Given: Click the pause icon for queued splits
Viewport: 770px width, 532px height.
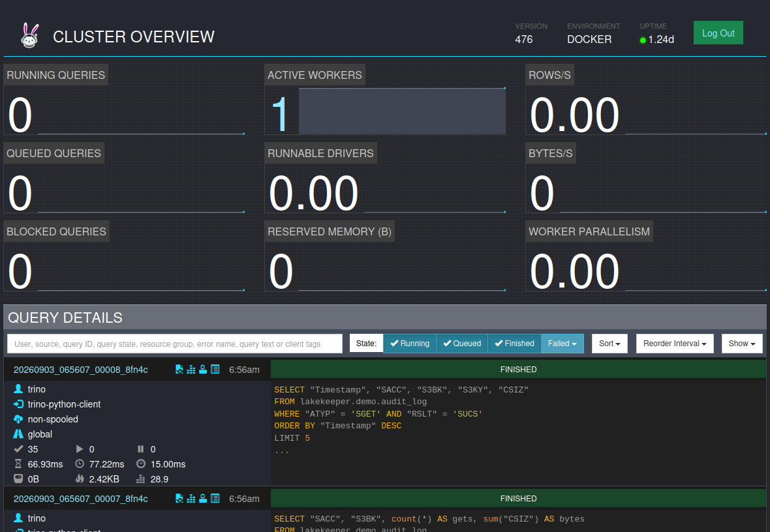Looking at the screenshot, I should 141,449.
